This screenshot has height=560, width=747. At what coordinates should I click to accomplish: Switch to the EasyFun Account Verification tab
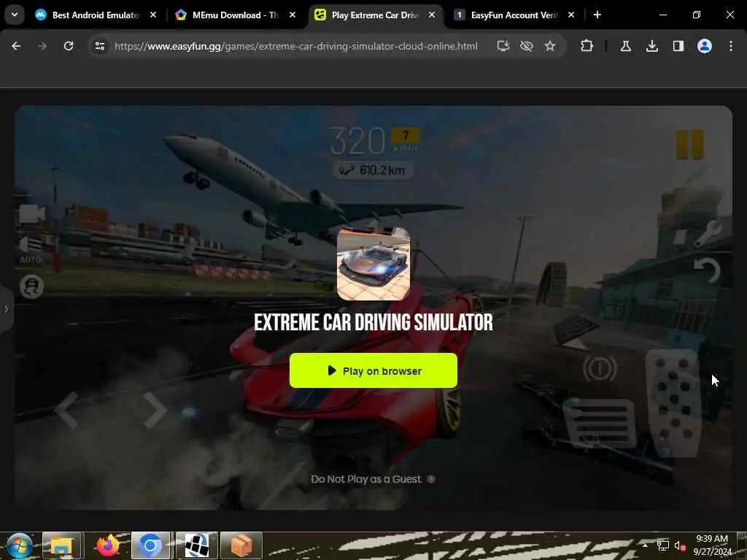tap(514, 15)
